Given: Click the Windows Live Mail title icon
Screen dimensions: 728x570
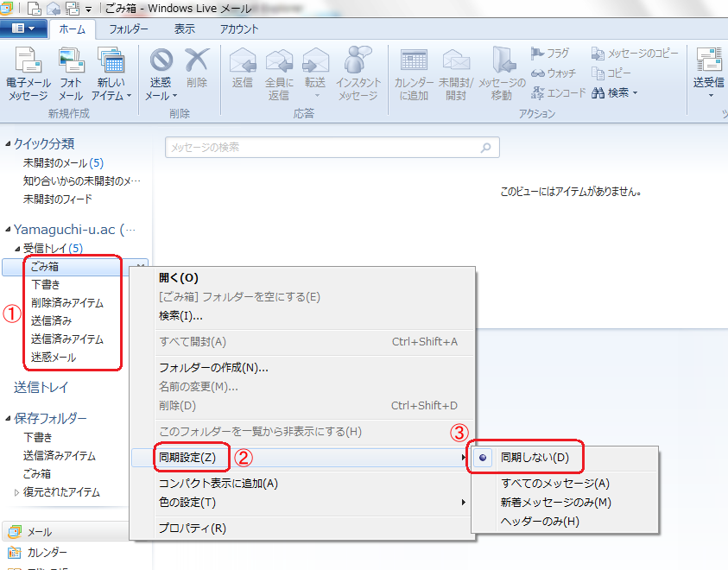Looking at the screenshot, I should pos(6,8).
